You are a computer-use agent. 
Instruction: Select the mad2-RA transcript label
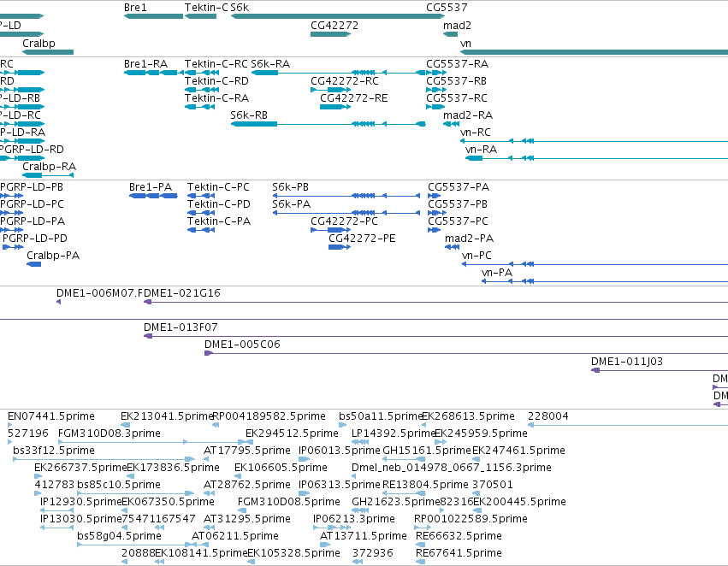[x=468, y=115]
